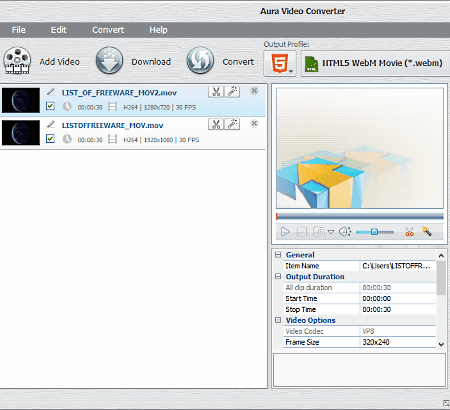Open the HTML5 output profile category dropdown
The width and height of the screenshot is (450, 410).
(x=280, y=63)
